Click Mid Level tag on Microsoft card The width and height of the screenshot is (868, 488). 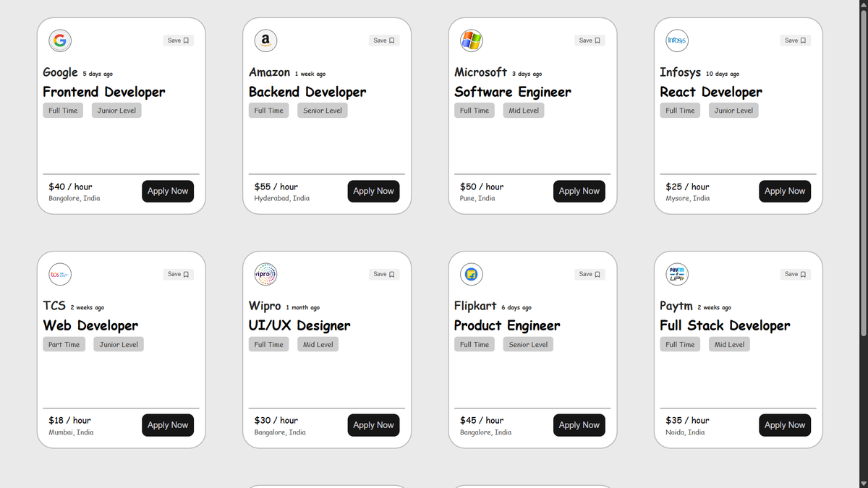pos(524,111)
